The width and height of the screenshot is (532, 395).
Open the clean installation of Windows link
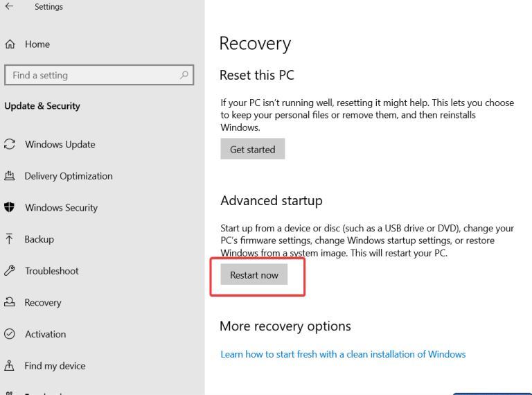343,354
